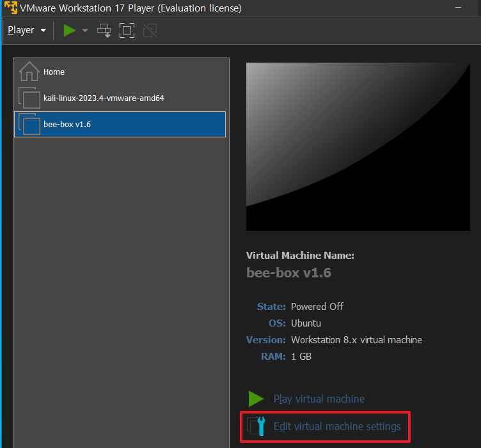
Task: Click the large 'bee-box v1.6' name heading
Action: [288, 272]
